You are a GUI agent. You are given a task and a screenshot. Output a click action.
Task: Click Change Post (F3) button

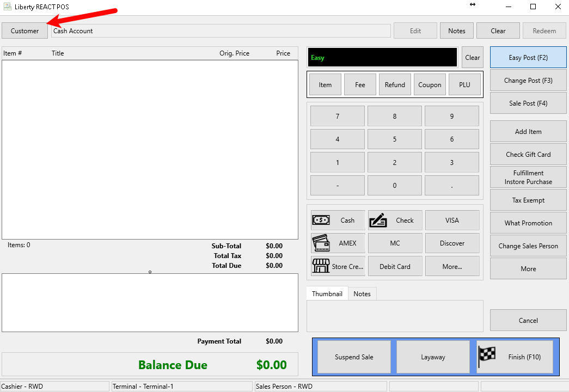(x=528, y=80)
